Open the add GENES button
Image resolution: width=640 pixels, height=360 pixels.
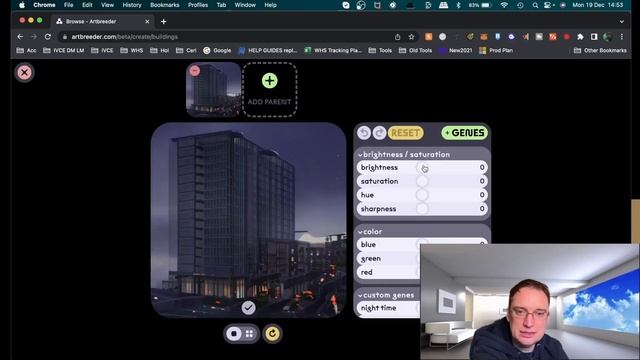[464, 133]
